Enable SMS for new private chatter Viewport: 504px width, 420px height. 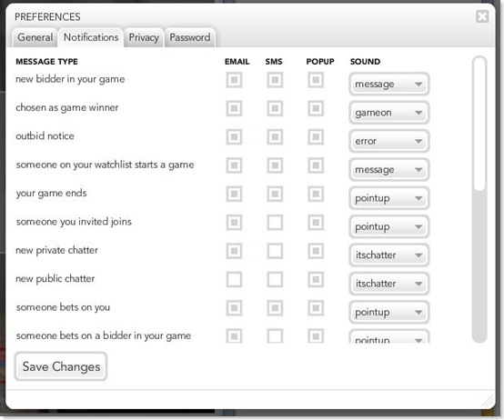[275, 251]
